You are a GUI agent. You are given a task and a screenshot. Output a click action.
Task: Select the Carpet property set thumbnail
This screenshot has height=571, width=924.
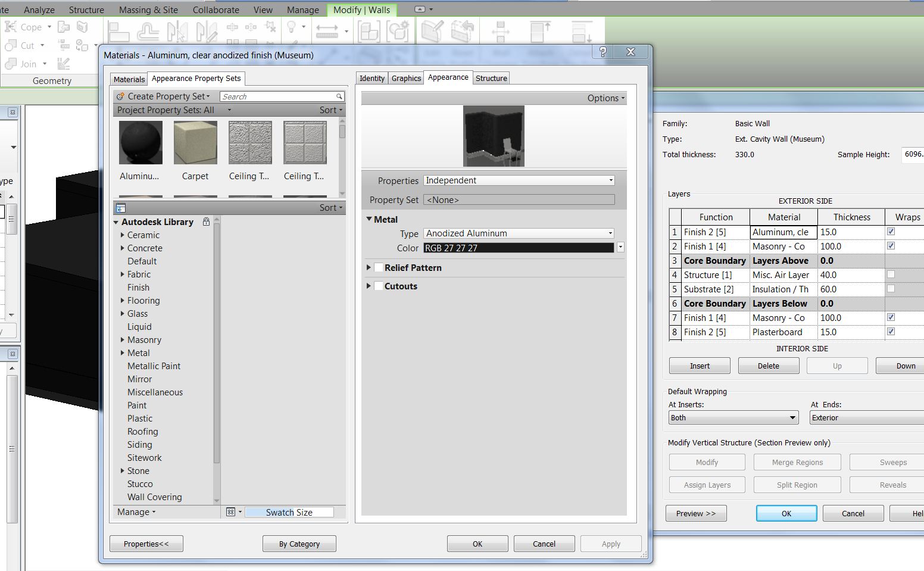coord(195,143)
